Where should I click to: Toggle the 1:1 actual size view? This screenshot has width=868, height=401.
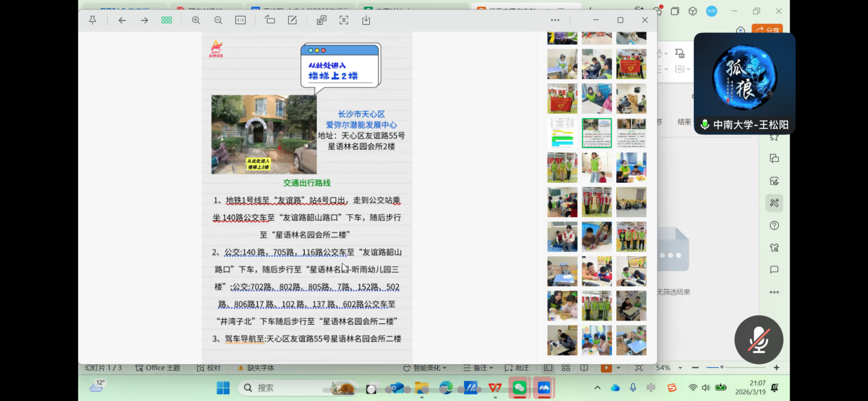[240, 21]
